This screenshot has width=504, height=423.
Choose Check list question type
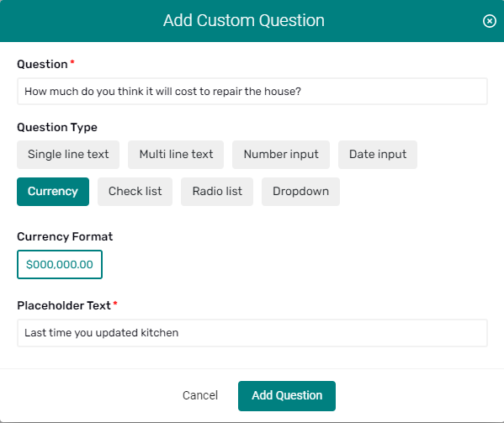click(135, 192)
